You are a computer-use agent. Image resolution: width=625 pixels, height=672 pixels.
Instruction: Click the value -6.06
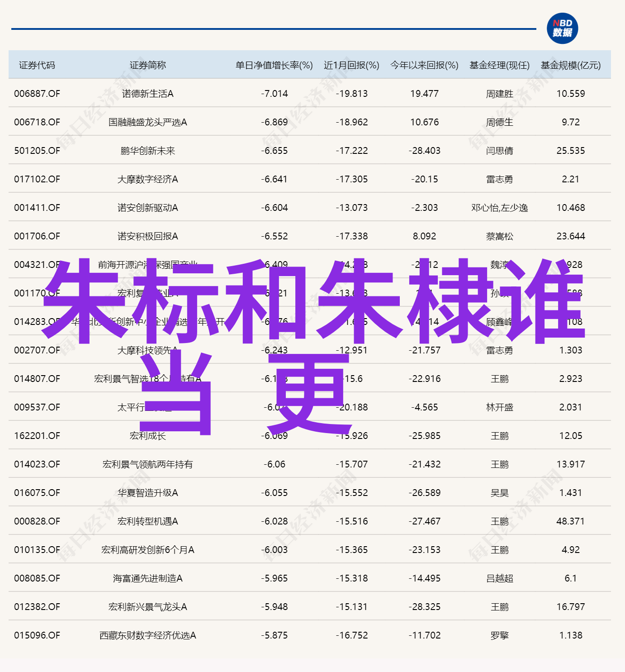[x=274, y=464]
